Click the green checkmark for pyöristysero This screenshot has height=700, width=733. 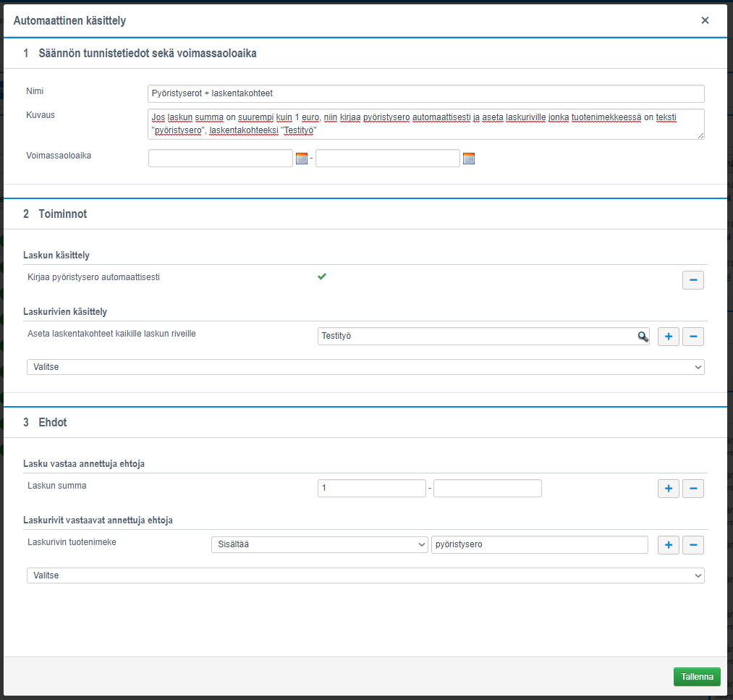tap(322, 277)
